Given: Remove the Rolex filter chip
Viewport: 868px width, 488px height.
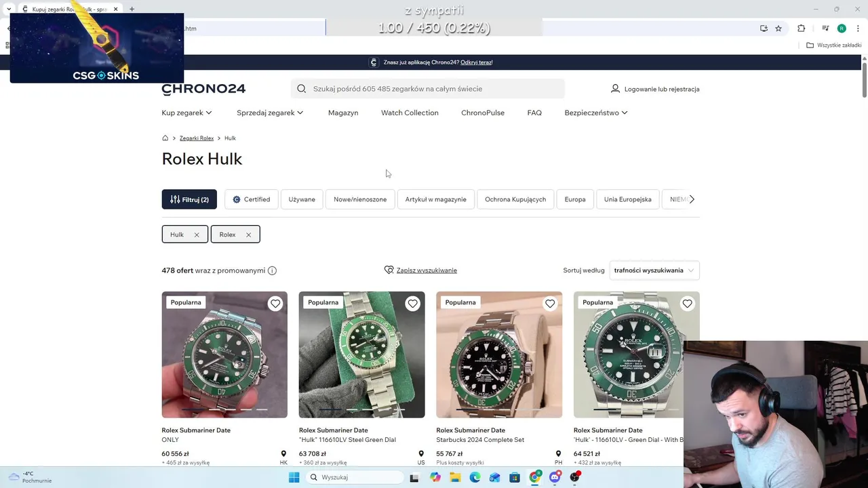Looking at the screenshot, I should [x=248, y=235].
